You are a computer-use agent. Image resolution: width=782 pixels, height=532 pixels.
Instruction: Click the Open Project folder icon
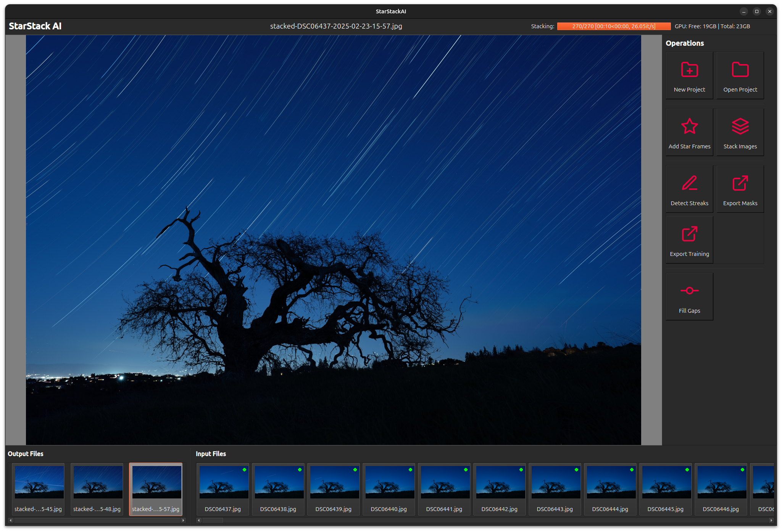tap(740, 70)
